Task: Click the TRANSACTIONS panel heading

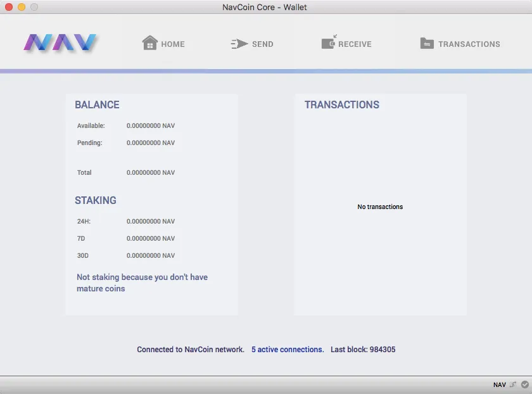Action: pos(341,105)
